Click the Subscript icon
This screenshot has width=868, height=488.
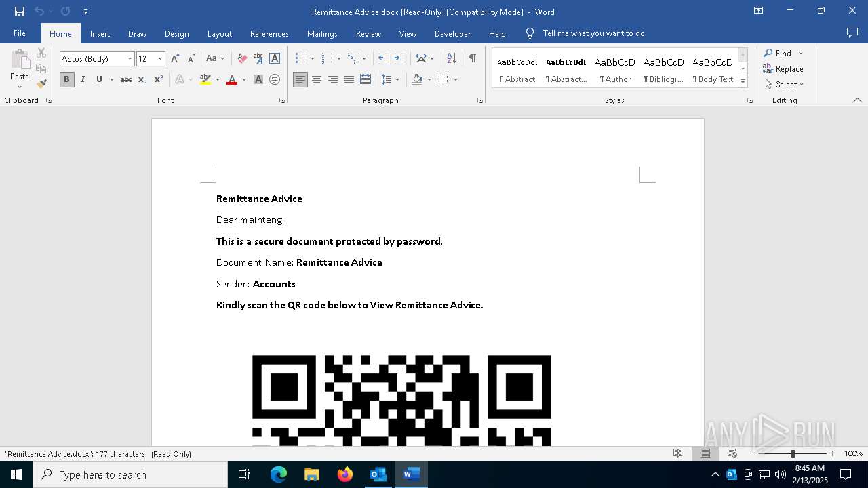pyautogui.click(x=142, y=79)
